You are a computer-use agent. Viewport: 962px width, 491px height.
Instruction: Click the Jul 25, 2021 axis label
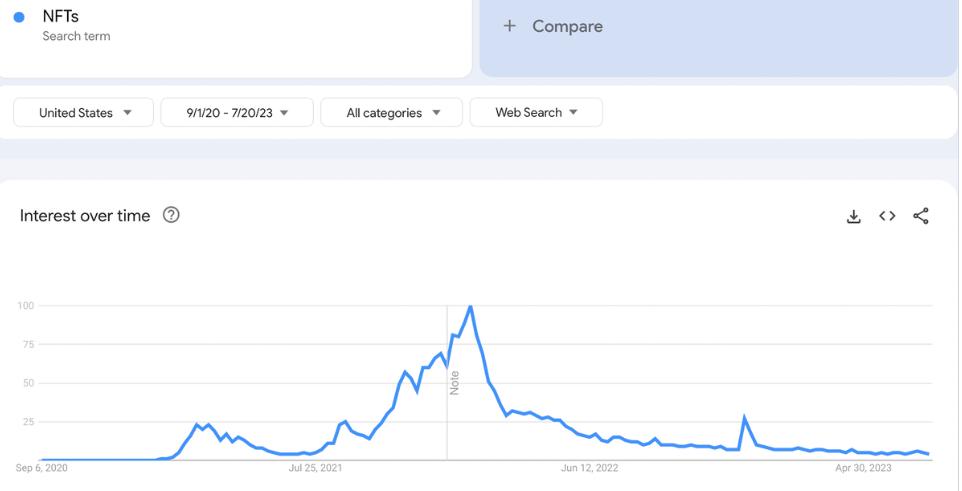tap(316, 467)
